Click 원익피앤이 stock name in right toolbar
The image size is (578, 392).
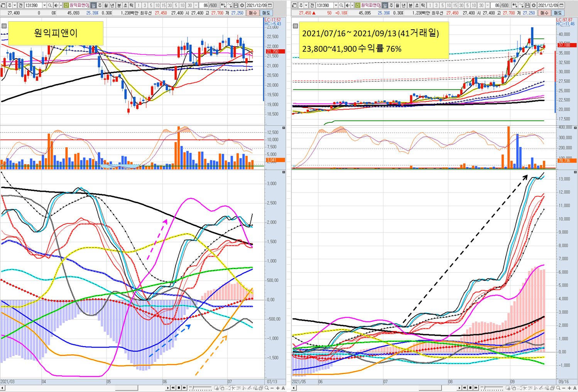[370, 5]
